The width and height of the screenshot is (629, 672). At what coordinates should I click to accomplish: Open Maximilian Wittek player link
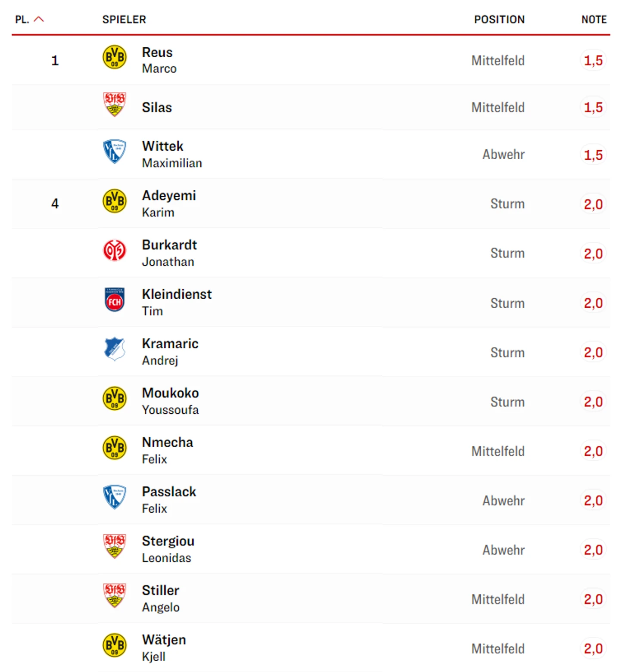(x=172, y=154)
